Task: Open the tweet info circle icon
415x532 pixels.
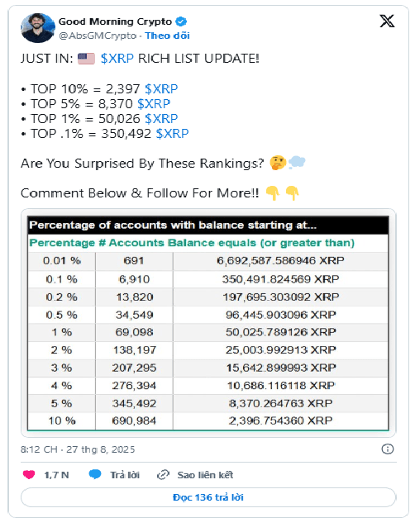Action: coord(388,449)
